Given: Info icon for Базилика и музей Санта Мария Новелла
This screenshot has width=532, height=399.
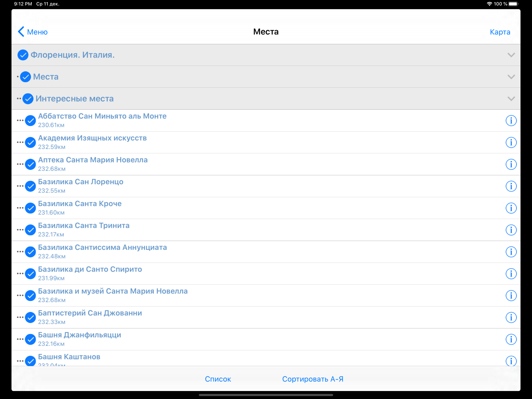Looking at the screenshot, I should point(511,296).
